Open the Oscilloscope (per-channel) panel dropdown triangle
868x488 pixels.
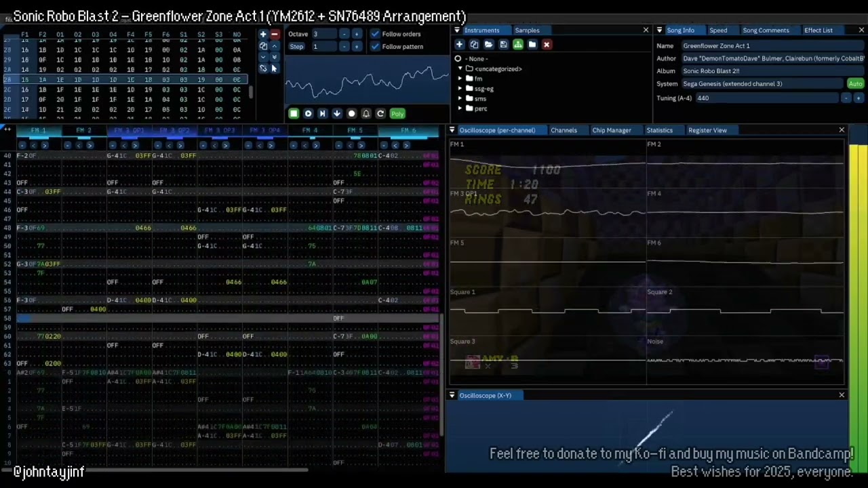point(452,130)
